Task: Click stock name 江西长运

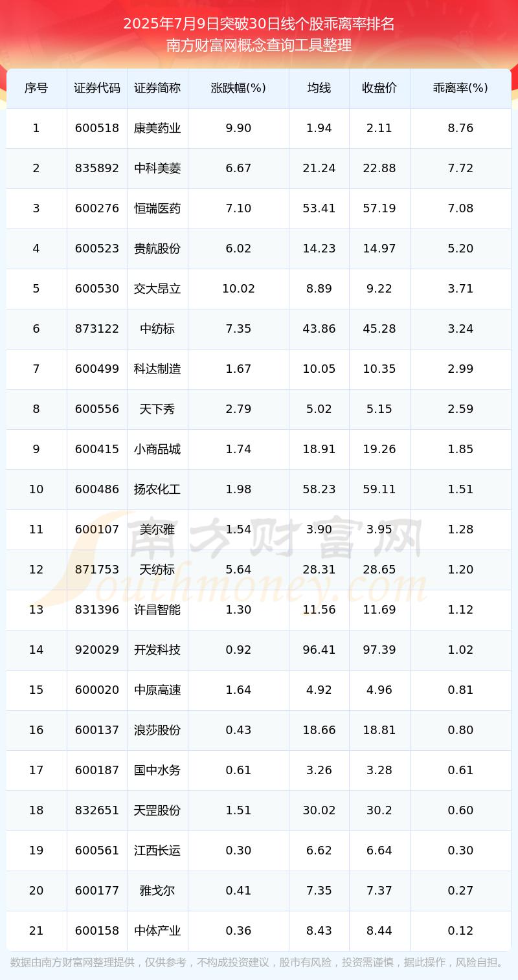Action: 157,851
